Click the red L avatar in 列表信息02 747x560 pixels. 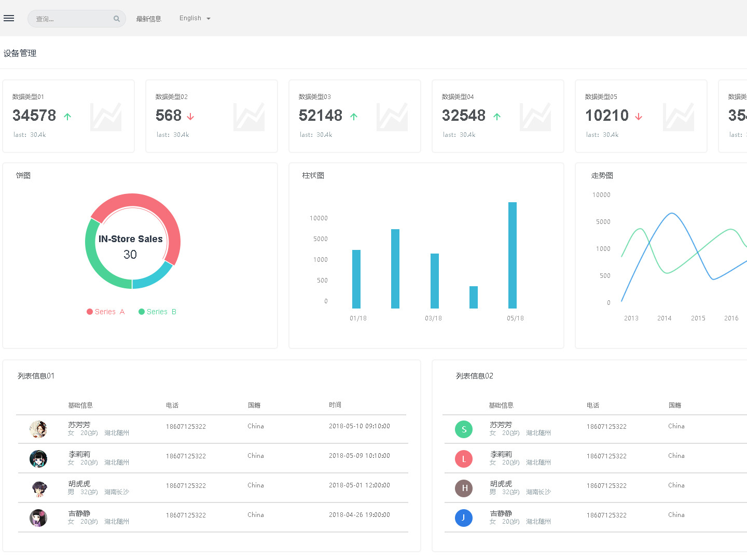pyautogui.click(x=464, y=459)
